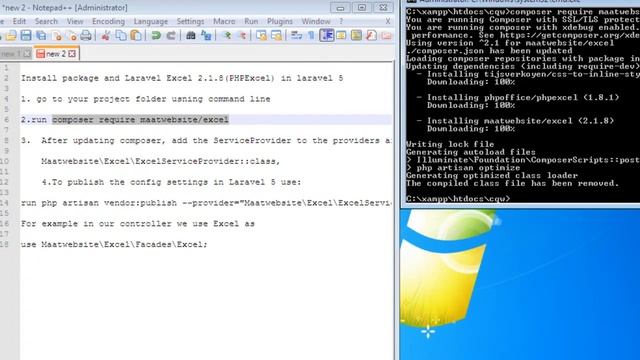Click the Zoom In toolbar icon

[227, 36]
